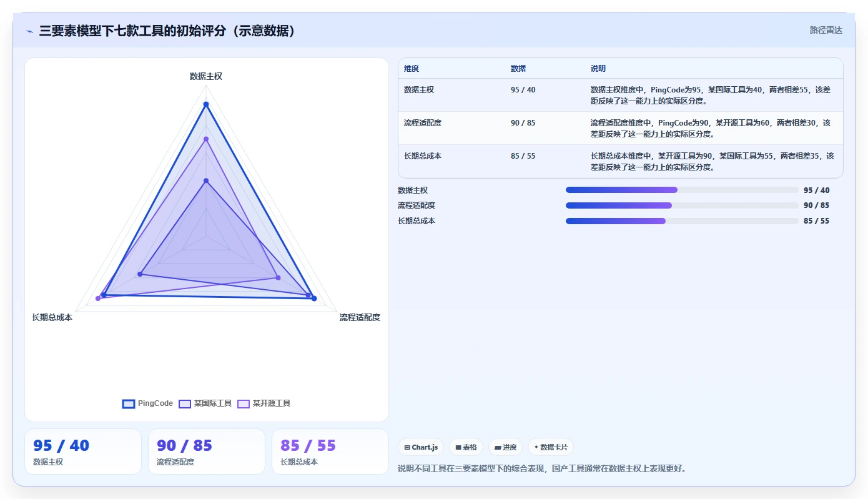Toggle the PingCode legend entry
The width and height of the screenshot is (868, 499).
pyautogui.click(x=148, y=403)
